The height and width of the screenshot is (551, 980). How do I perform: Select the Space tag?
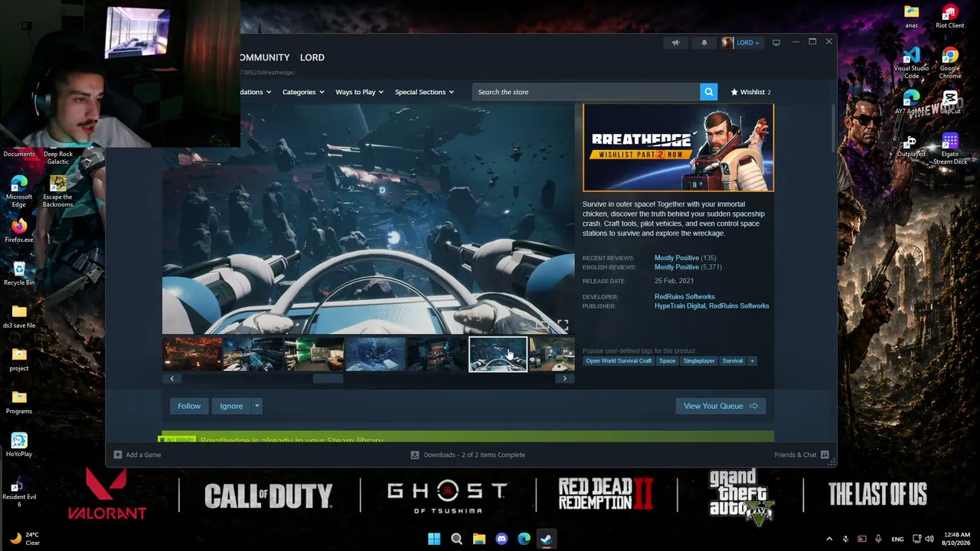[x=668, y=361]
